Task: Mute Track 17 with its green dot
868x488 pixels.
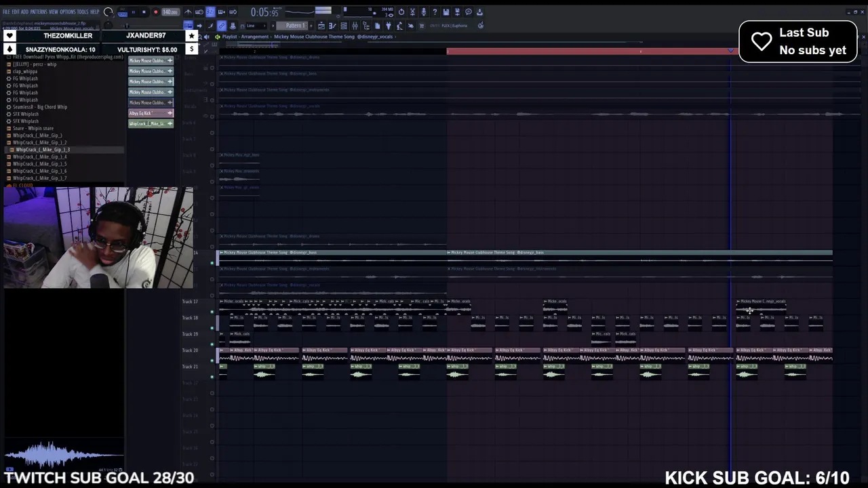Action: (212, 312)
